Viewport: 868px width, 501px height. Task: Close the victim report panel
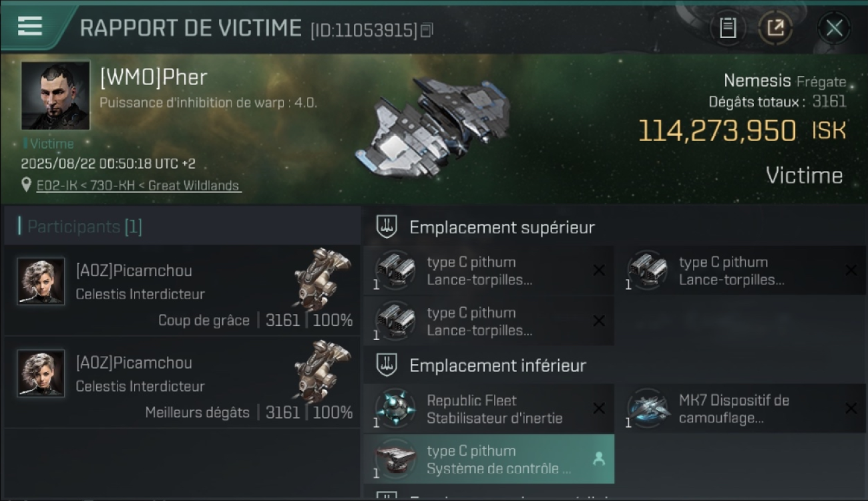coord(834,28)
